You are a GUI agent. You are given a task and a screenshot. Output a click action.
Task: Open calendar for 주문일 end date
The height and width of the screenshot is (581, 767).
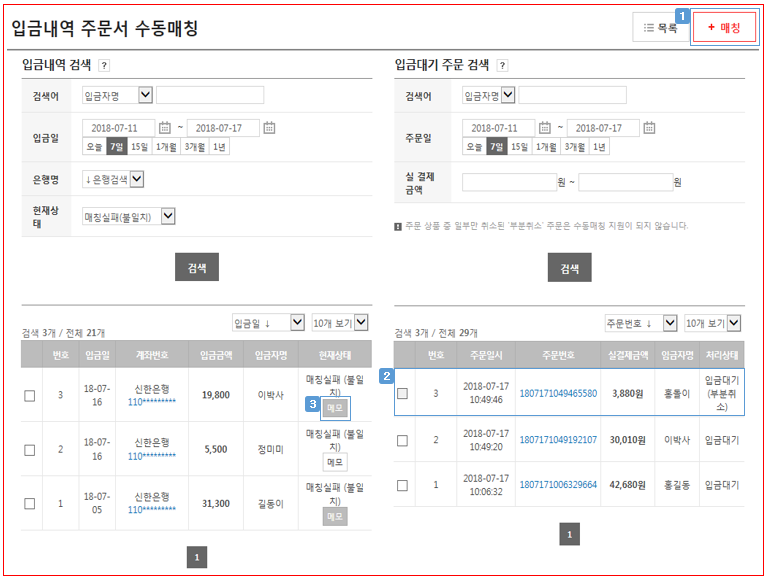[649, 128]
